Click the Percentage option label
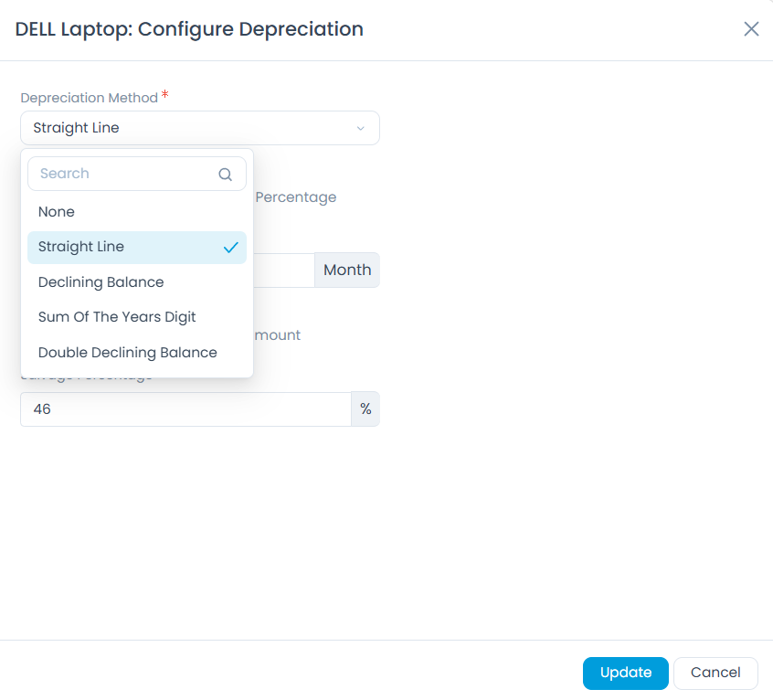This screenshot has width=773, height=700. click(296, 197)
